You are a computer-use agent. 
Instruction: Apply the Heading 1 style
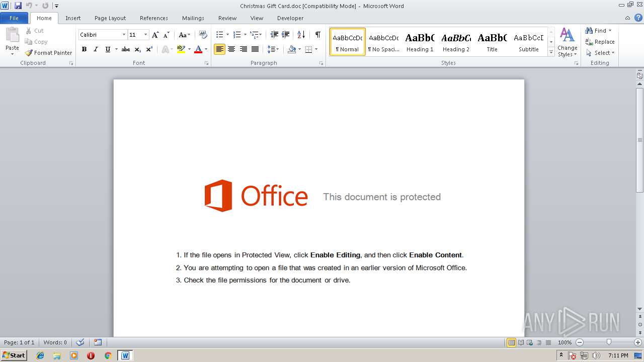420,42
